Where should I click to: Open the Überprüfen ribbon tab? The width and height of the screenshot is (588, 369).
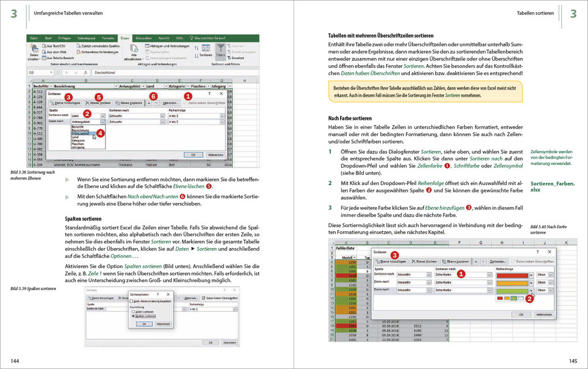(144, 38)
